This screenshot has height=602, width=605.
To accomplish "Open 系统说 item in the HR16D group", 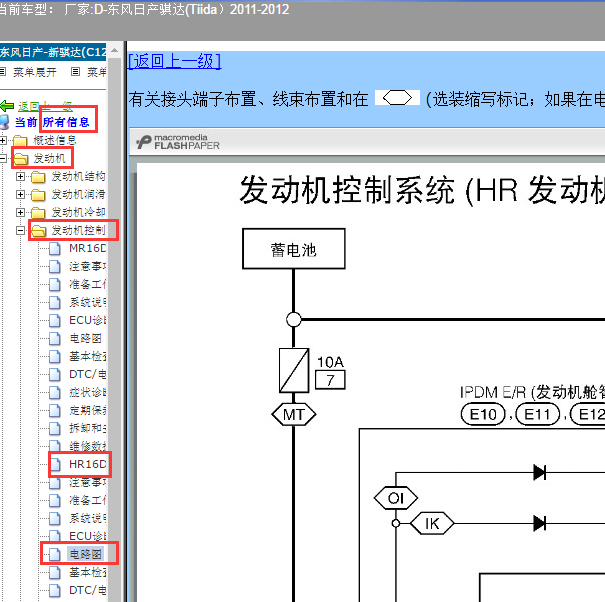I will pos(88,518).
